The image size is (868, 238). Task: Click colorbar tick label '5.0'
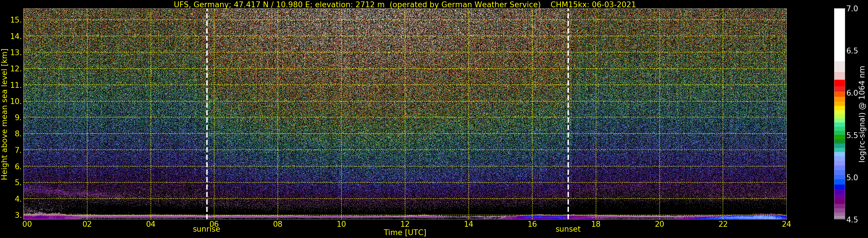tap(852, 177)
